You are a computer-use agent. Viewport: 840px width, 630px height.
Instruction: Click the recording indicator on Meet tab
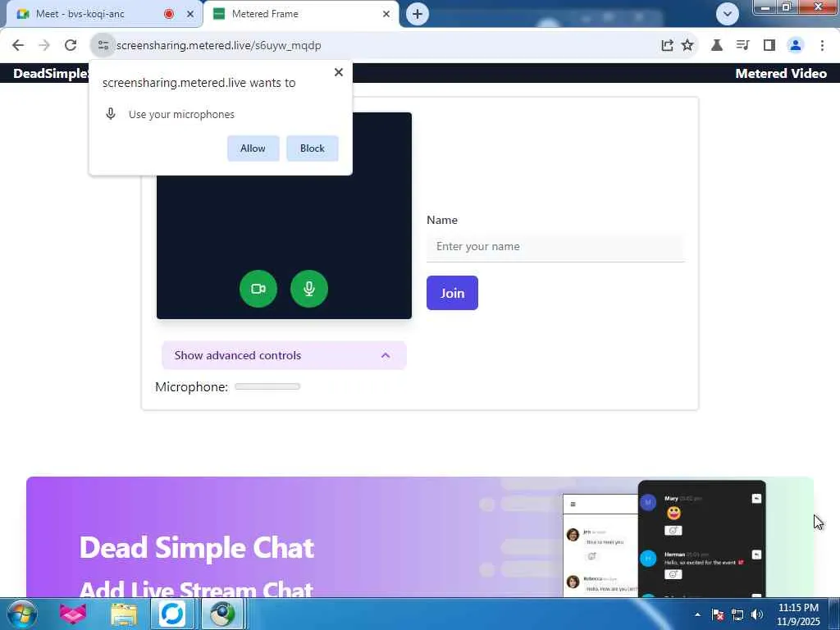click(169, 14)
